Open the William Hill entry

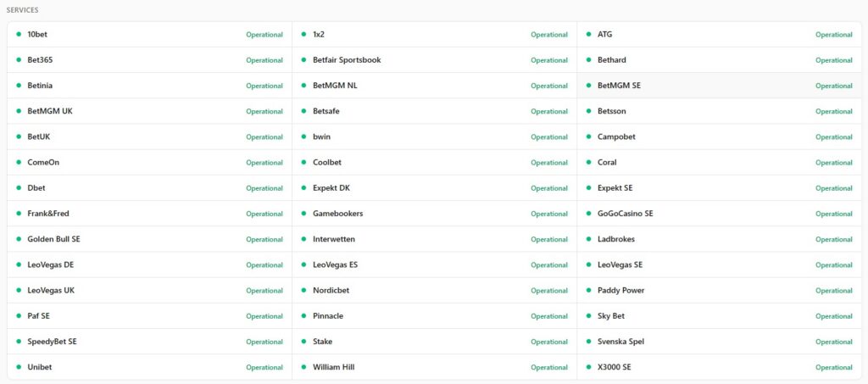(x=435, y=367)
